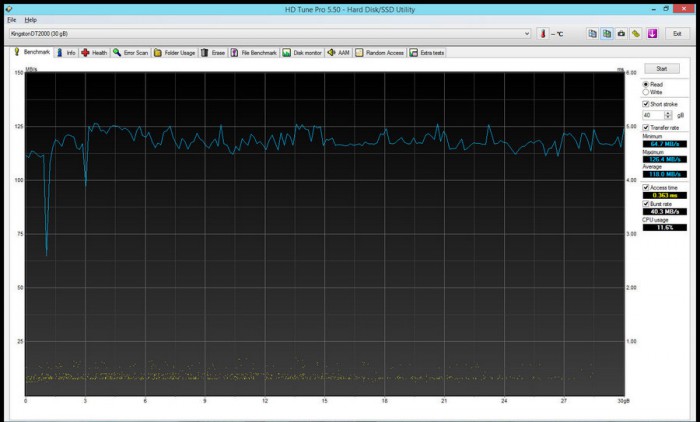Open the File Benchmark tab
This screenshot has width=700, height=422.
click(254, 53)
